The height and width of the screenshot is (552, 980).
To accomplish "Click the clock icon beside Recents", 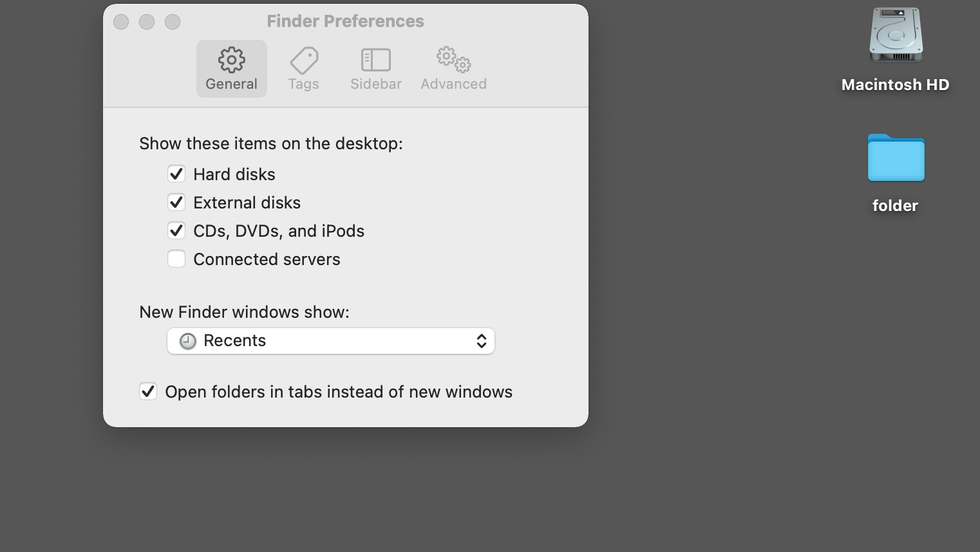I will (x=187, y=341).
